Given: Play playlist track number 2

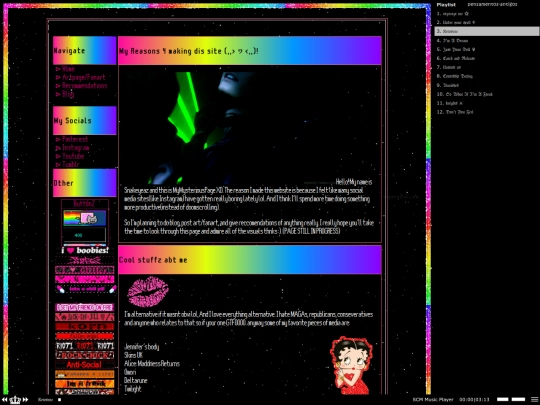Looking at the screenshot, I should click(487, 22).
